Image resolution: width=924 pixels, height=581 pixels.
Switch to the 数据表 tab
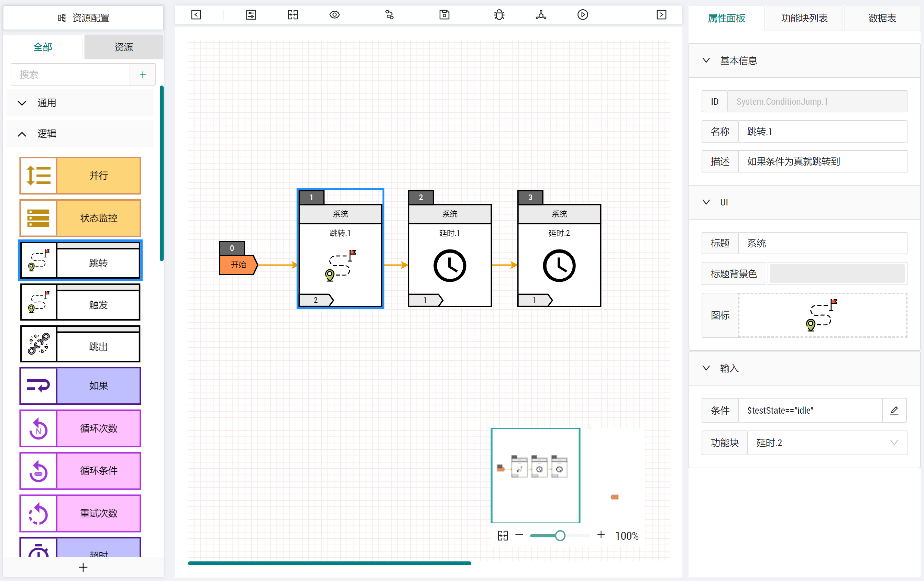click(882, 18)
